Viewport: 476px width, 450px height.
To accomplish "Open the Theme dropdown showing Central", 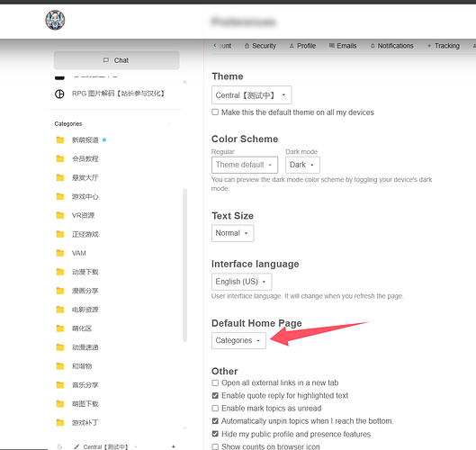I will [251, 95].
